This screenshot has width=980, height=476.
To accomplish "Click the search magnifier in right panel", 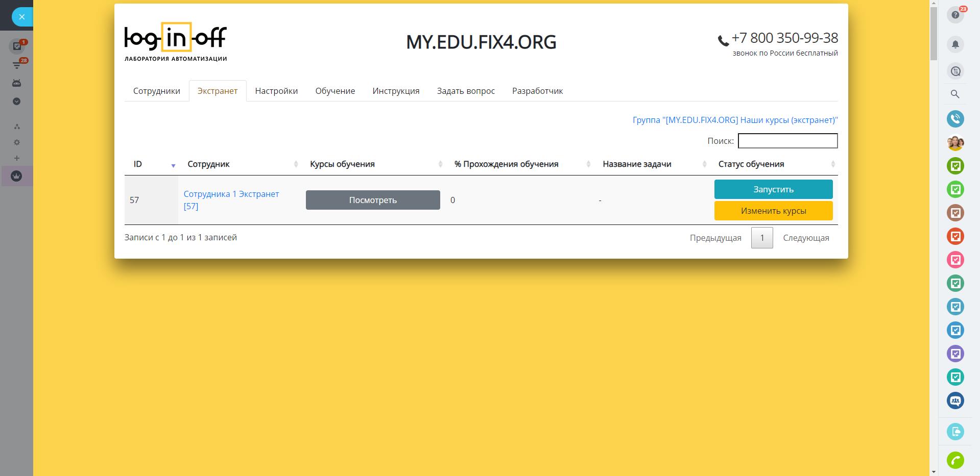I will click(955, 94).
